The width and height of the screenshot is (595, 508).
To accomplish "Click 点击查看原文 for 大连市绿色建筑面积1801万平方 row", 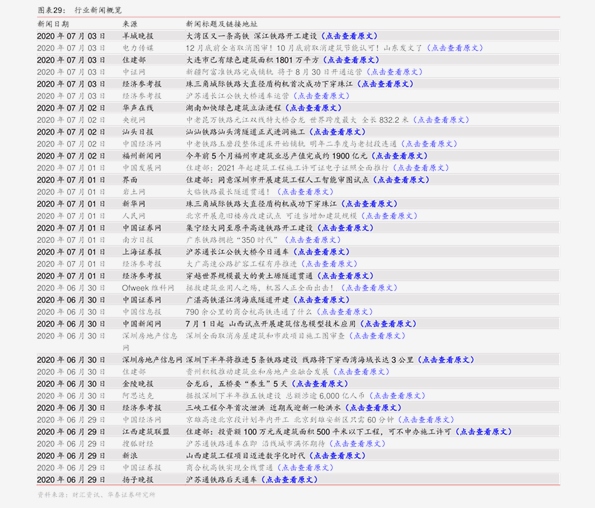I will click(351, 60).
